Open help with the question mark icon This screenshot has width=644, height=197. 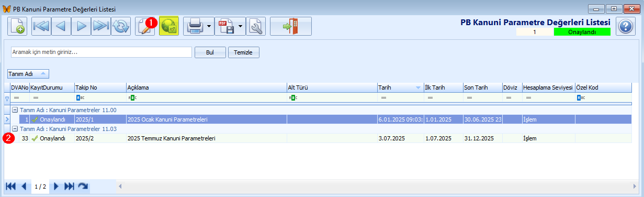click(x=625, y=26)
